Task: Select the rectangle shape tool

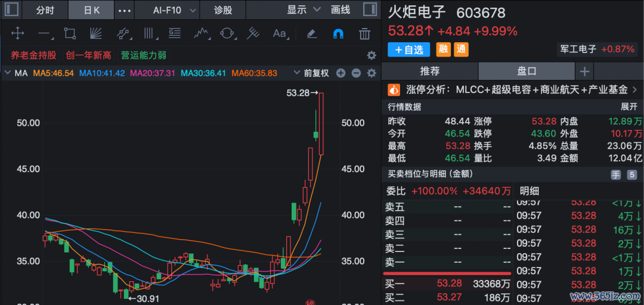Action: 70,33
